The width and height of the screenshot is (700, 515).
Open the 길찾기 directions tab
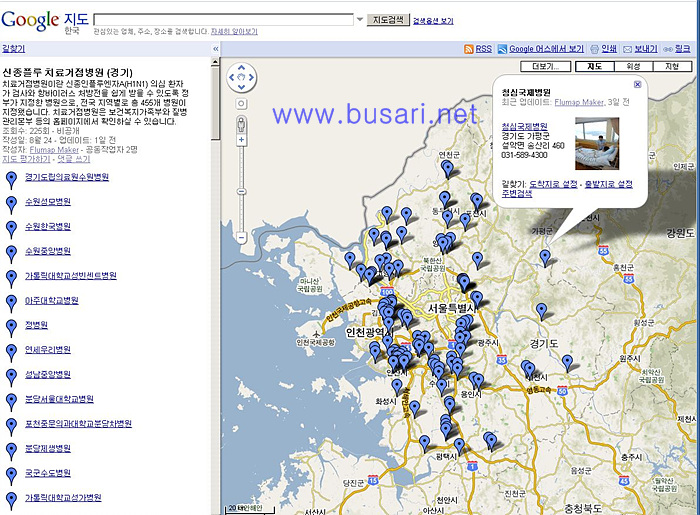(13, 49)
